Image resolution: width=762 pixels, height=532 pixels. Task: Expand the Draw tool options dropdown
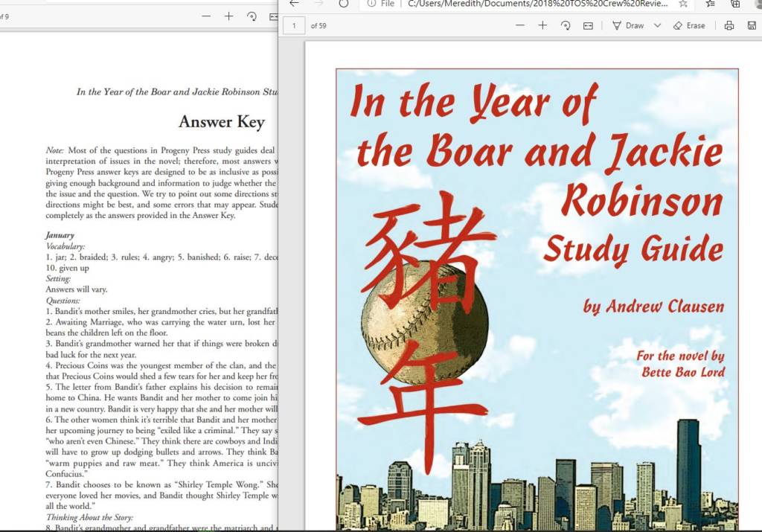coord(658,25)
